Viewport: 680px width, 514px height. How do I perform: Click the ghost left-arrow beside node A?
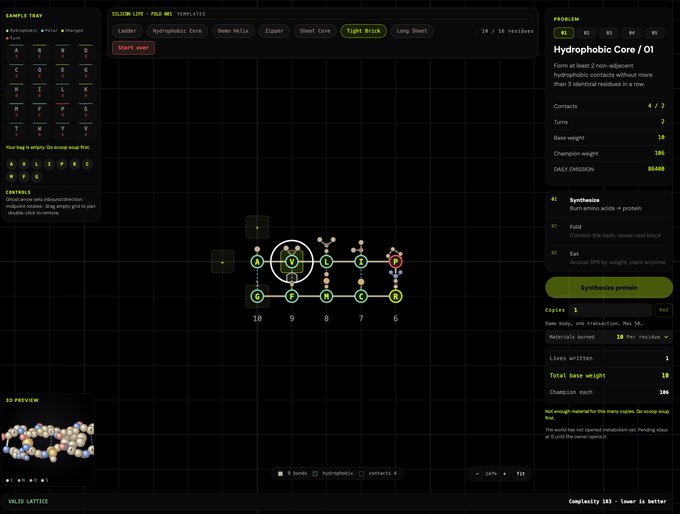[x=222, y=262]
